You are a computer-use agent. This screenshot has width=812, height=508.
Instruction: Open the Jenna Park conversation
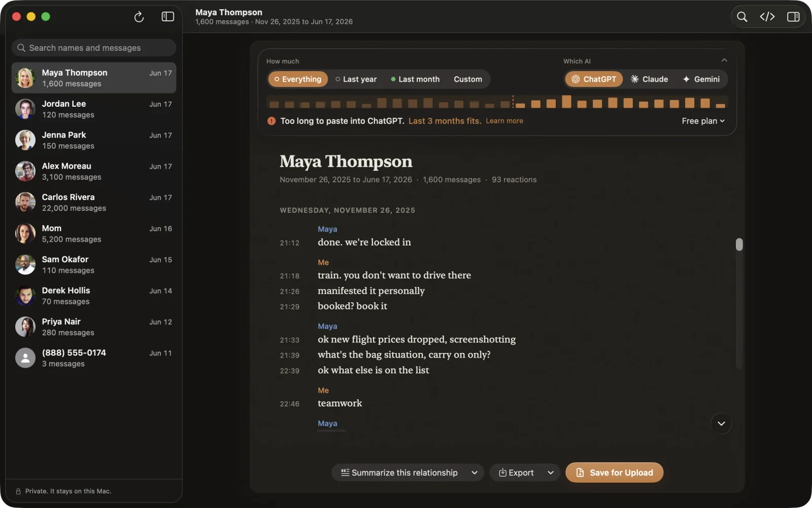coord(94,140)
